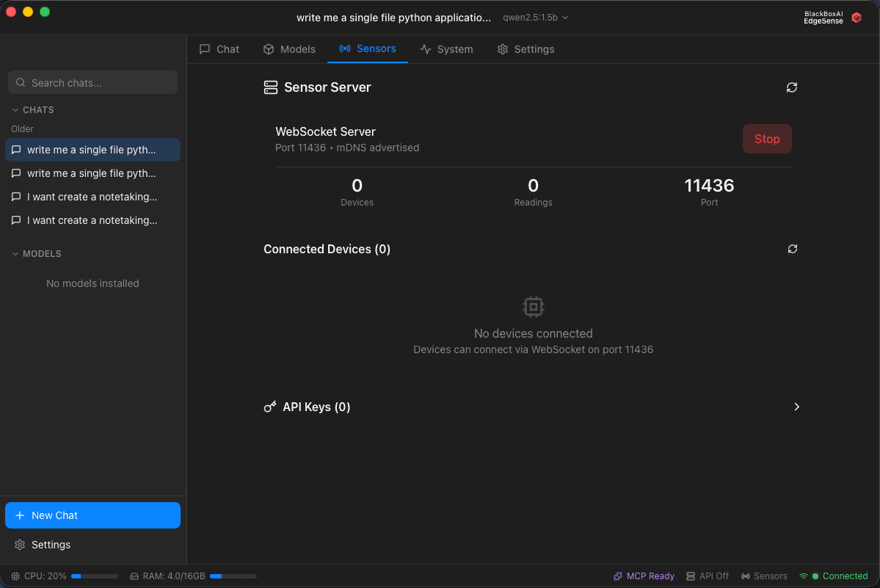Expand the API Keys section
Viewport: 880px width, 588px height.
[796, 407]
